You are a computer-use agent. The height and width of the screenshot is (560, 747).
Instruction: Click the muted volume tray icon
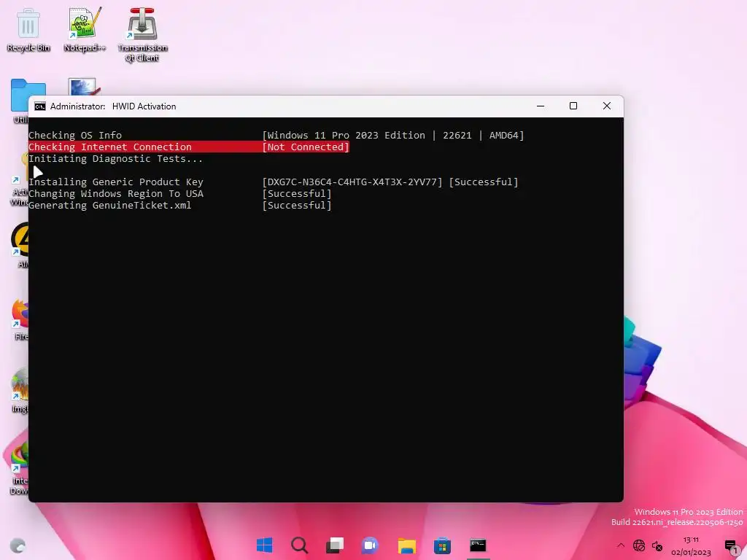(x=657, y=545)
